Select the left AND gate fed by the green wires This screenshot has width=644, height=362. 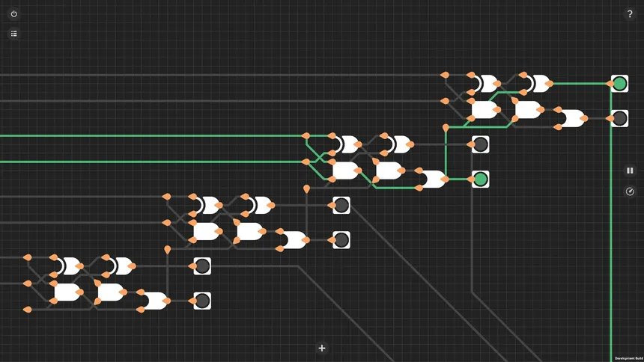pyautogui.click(x=346, y=171)
